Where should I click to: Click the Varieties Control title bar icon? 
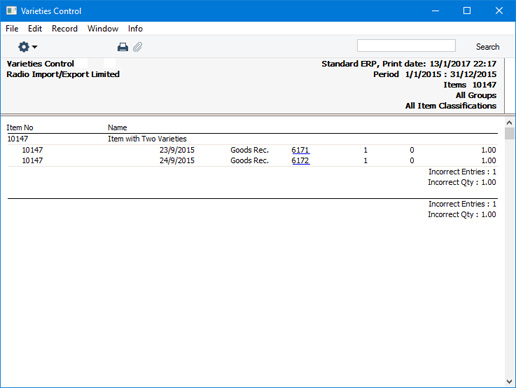[11, 11]
